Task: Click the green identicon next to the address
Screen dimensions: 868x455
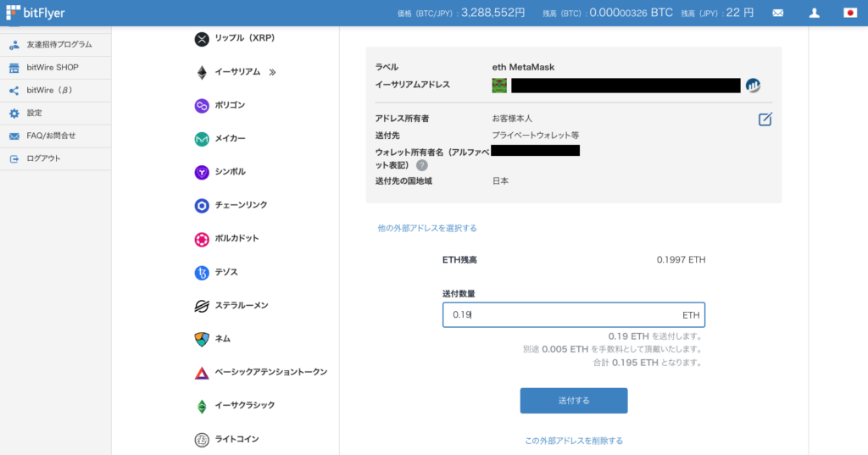Action: [x=499, y=86]
